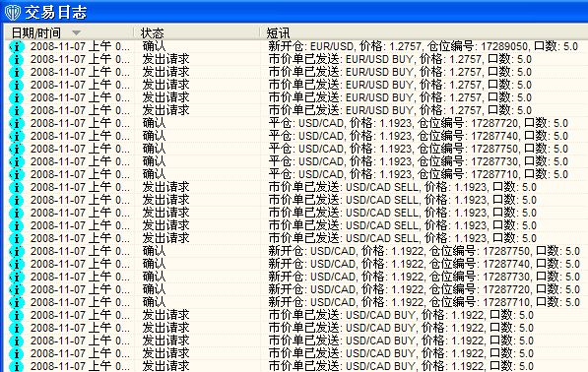The height and width of the screenshot is (372, 588).
Task: Click date 2008-11-07 in 平仓 17287740 row
Action: [x=58, y=136]
